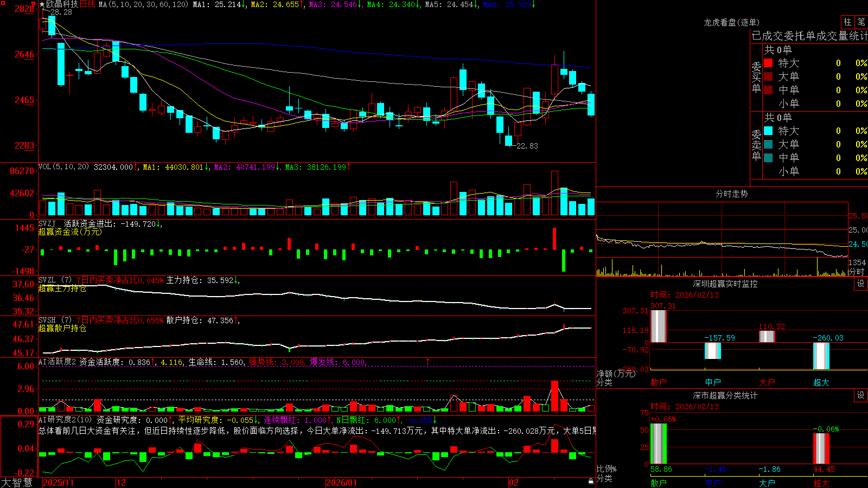Screen dimensions: 868x488
Task: Click the 44.45 超大 bar in 分类统计
Action: coord(821,448)
